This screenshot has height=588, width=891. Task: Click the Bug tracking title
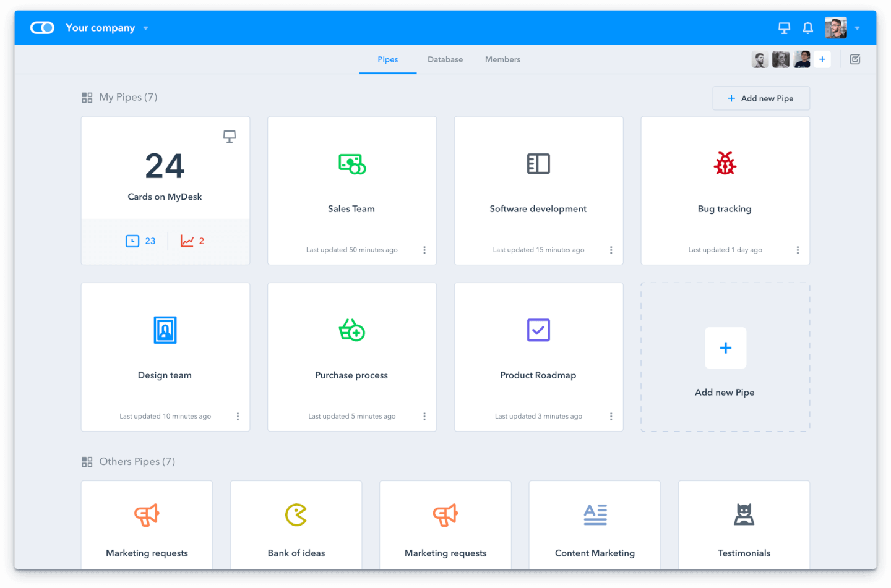pos(725,209)
